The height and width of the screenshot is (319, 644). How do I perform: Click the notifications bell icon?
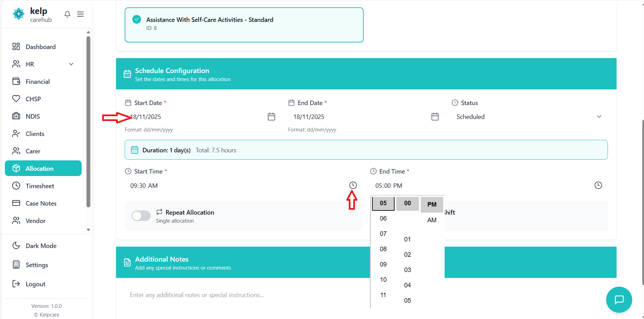tap(67, 14)
